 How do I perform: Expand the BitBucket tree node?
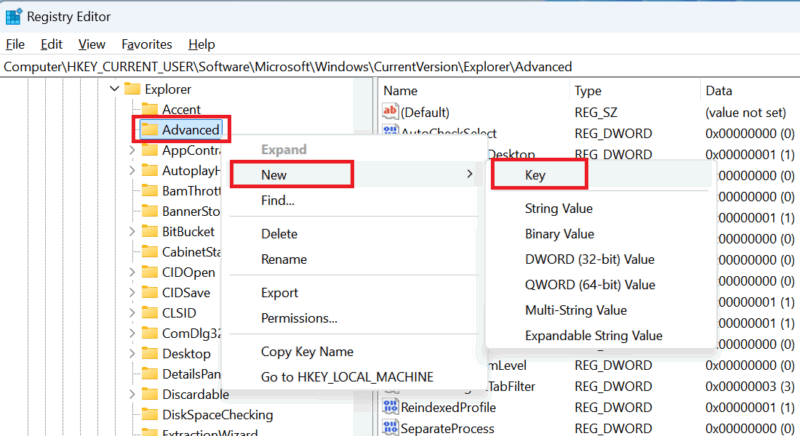(132, 232)
